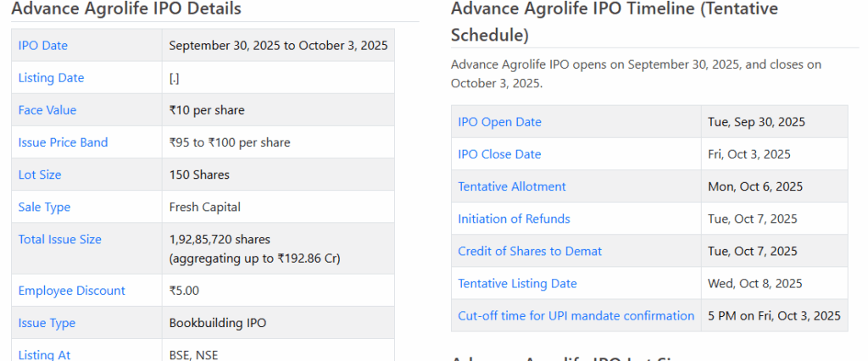Click the IPO Open Date link
Viewport: 868px width, 361px height.
point(499,122)
